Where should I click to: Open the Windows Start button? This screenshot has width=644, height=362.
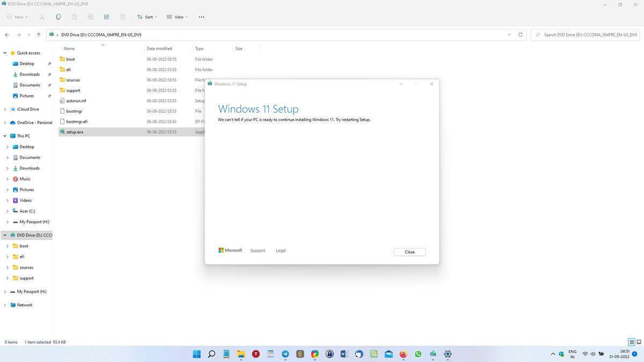pos(197,354)
